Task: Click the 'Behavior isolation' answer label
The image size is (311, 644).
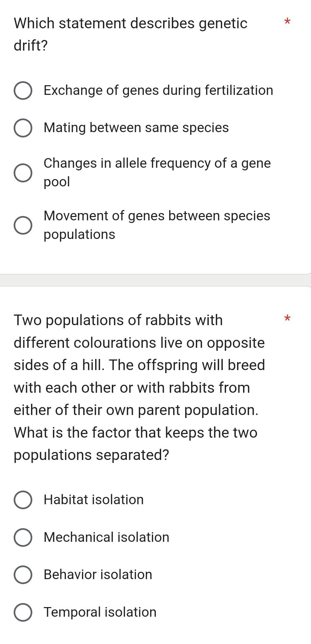Action: pyautogui.click(x=97, y=574)
